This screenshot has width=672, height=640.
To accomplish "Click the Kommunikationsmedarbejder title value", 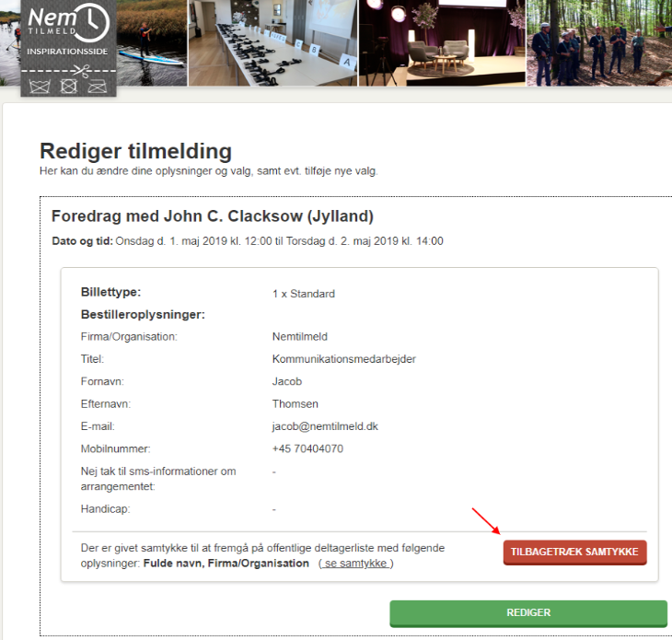I will [343, 359].
